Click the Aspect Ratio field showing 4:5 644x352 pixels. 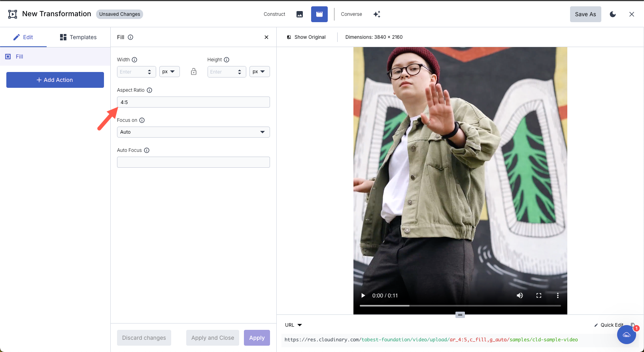pyautogui.click(x=193, y=102)
